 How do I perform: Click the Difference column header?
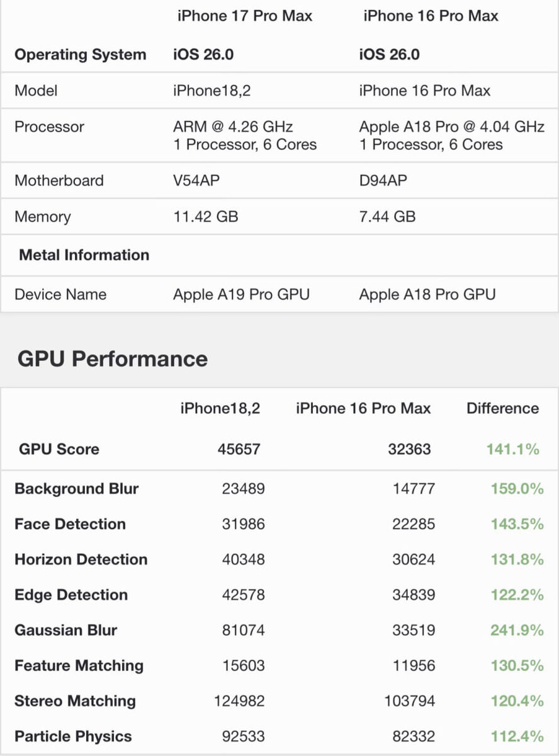(502, 408)
